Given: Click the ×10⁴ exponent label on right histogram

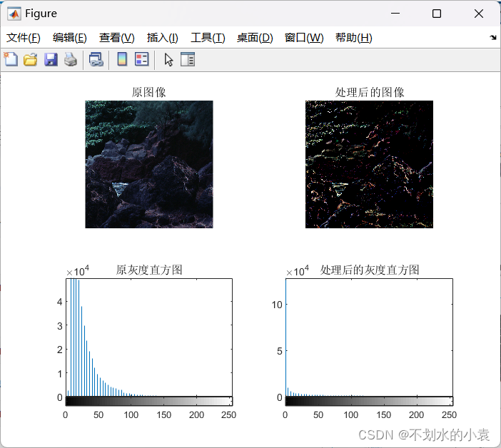Looking at the screenshot, I should pyautogui.click(x=298, y=271).
